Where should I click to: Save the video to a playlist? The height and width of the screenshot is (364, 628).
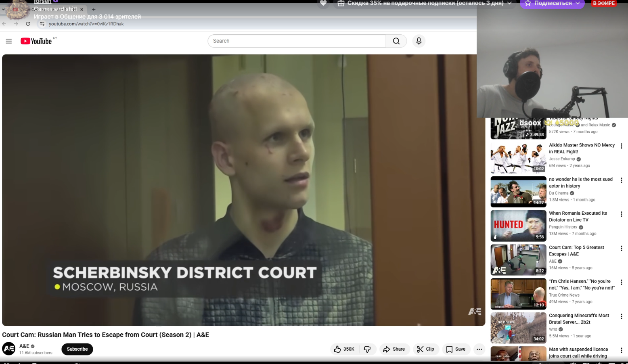pyautogui.click(x=456, y=349)
